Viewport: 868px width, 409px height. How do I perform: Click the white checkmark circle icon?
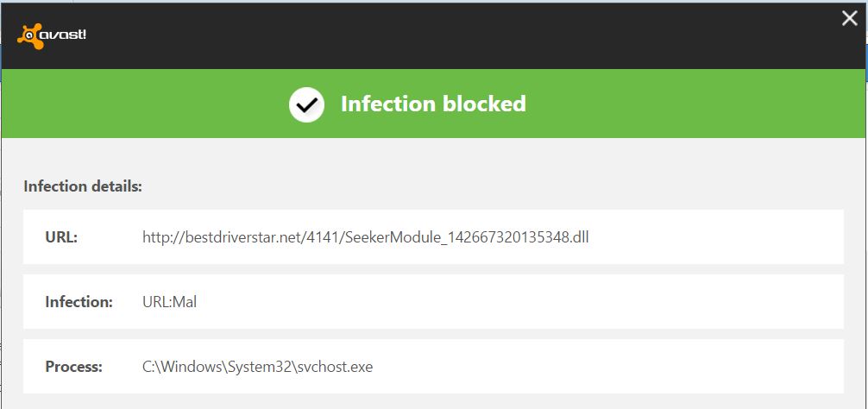tap(306, 104)
